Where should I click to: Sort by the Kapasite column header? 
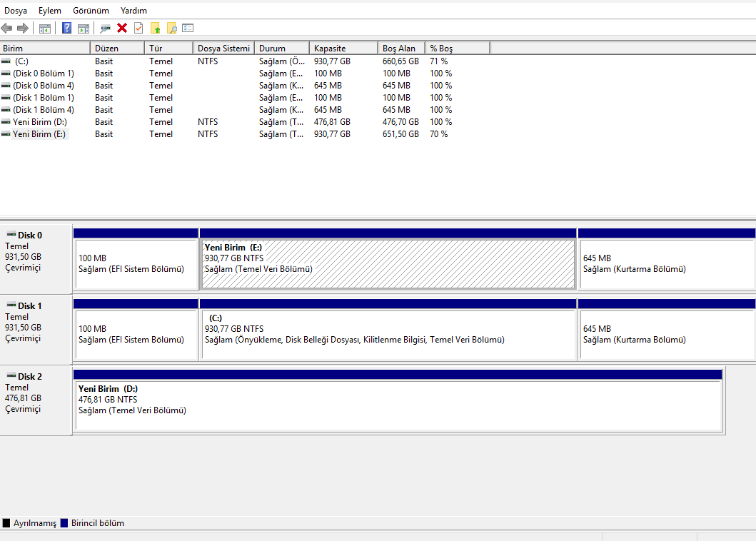coord(343,49)
